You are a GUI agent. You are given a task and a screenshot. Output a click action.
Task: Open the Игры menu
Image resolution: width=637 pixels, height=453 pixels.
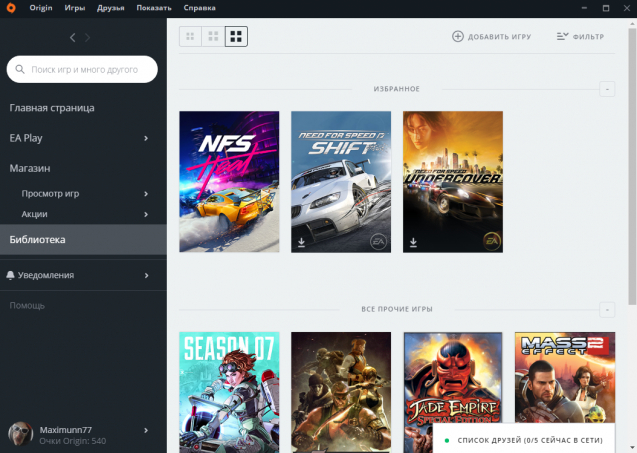tap(75, 8)
